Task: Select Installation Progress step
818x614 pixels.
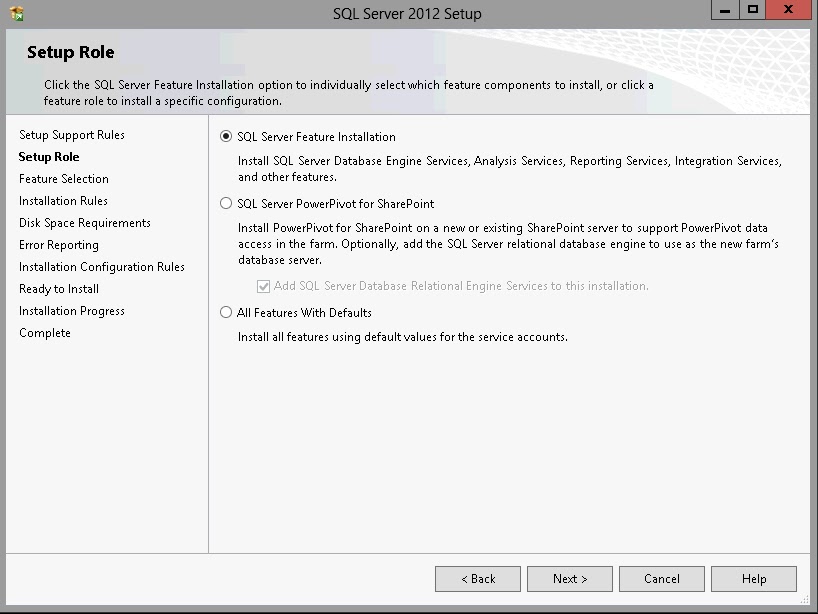Action: point(72,311)
